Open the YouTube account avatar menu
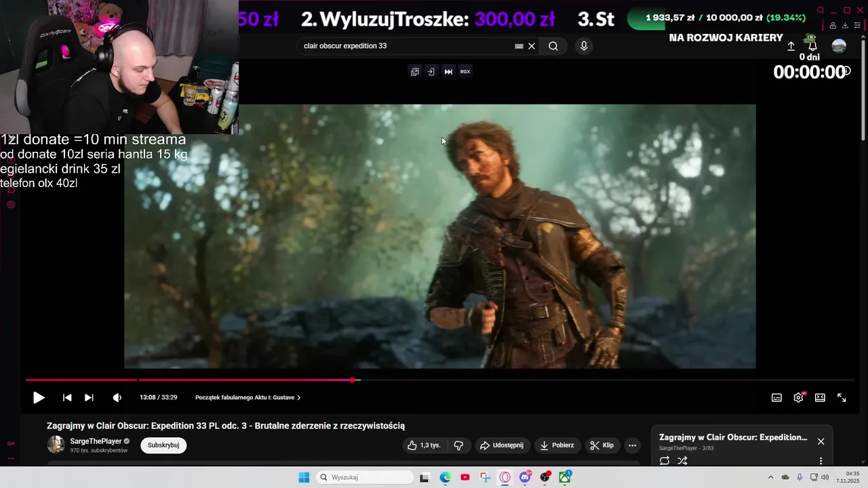This screenshot has width=868, height=488. [x=839, y=46]
